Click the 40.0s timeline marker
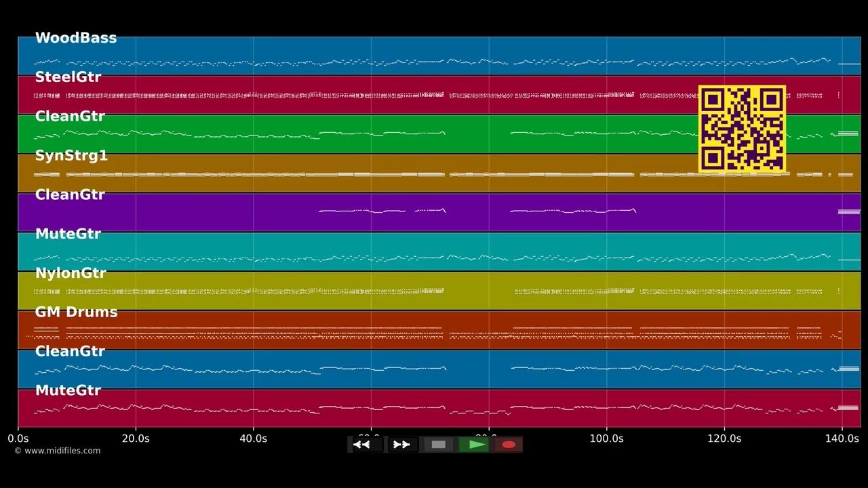Viewport: 868px width, 488px height. click(x=254, y=439)
